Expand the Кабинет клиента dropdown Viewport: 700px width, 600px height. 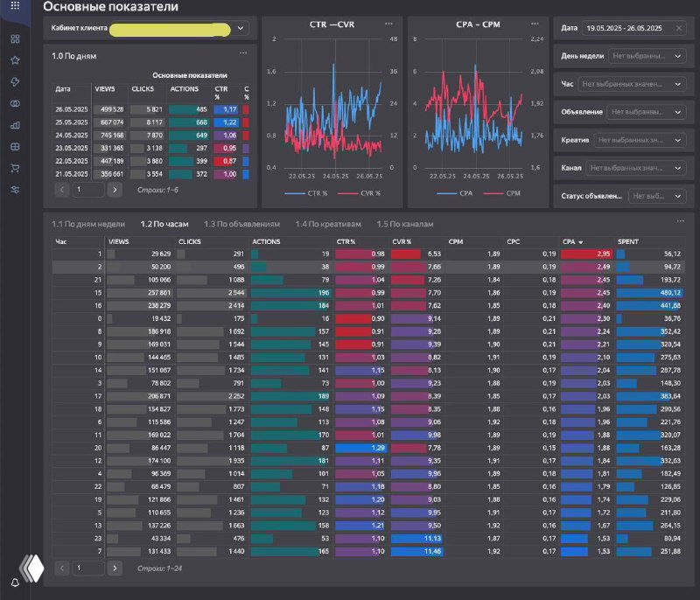pos(241,29)
